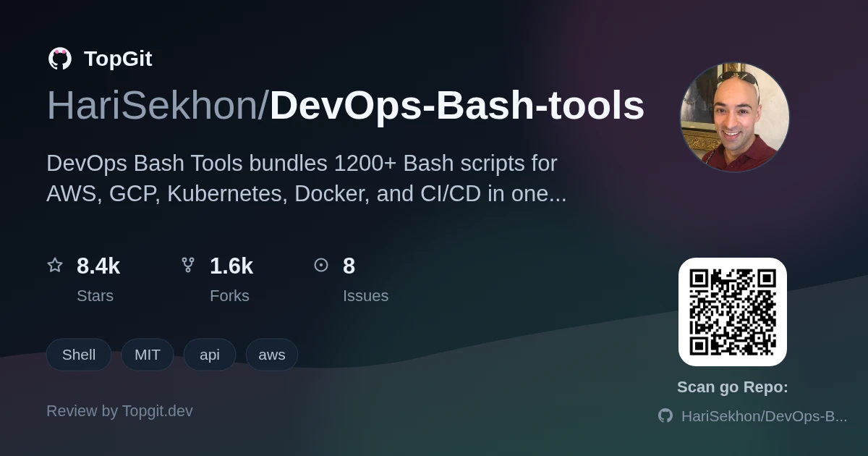Click the 1.6k forks count
Image resolution: width=868 pixels, height=456 pixels.
coord(231,266)
